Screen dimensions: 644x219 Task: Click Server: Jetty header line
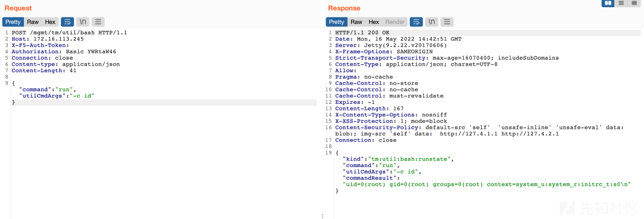pos(391,45)
